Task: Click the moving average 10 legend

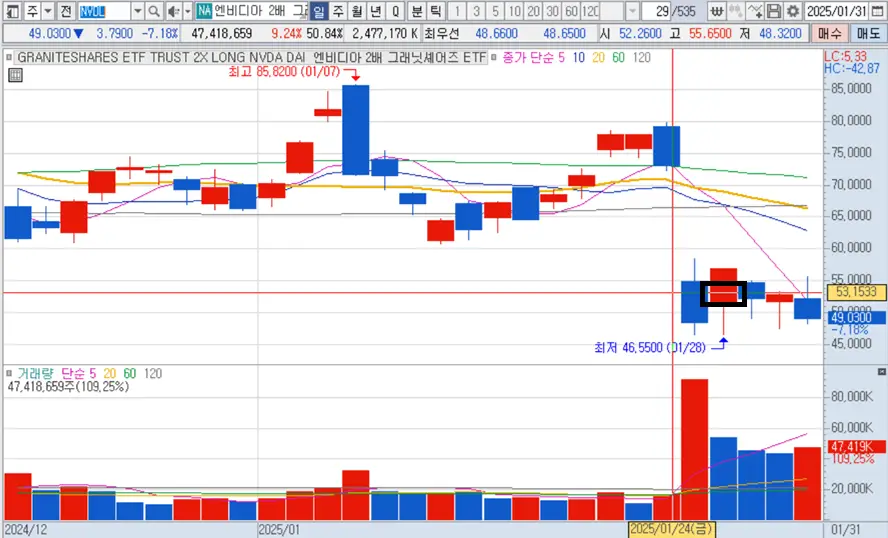Action: (578, 57)
